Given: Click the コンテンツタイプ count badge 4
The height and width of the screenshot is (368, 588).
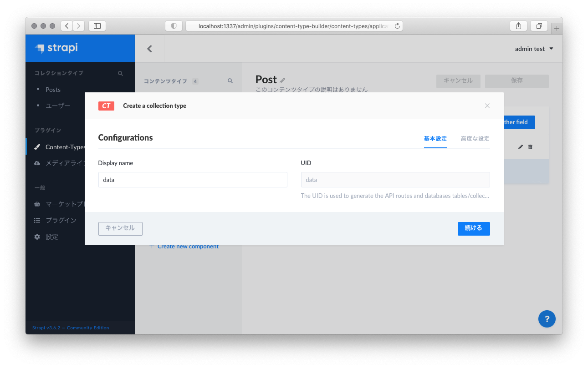Looking at the screenshot, I should click(195, 81).
